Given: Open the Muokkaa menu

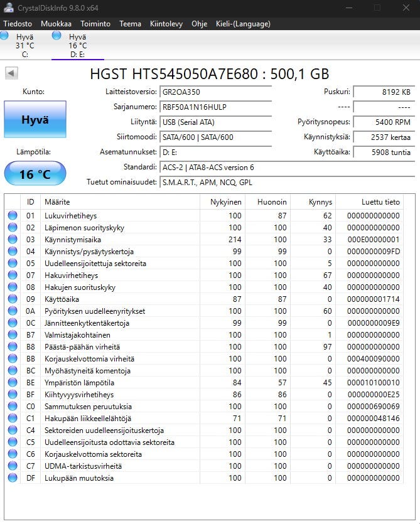Looking at the screenshot, I should (x=56, y=24).
